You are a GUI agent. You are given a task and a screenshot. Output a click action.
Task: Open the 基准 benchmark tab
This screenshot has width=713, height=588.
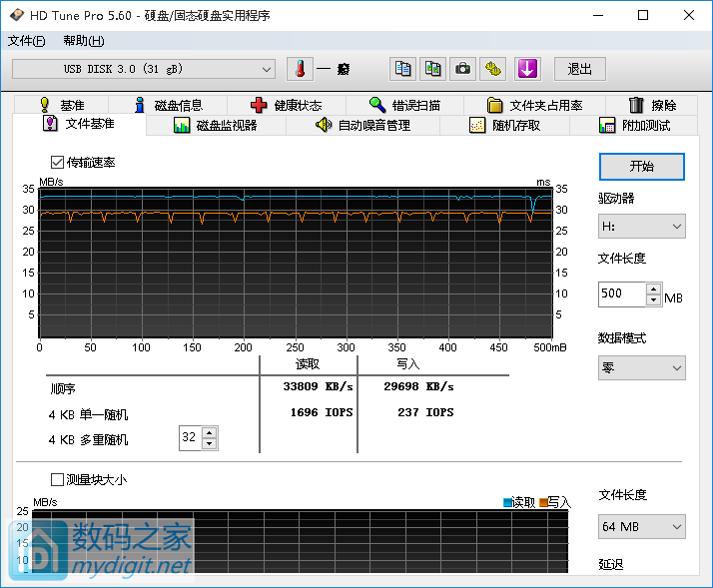(x=61, y=105)
